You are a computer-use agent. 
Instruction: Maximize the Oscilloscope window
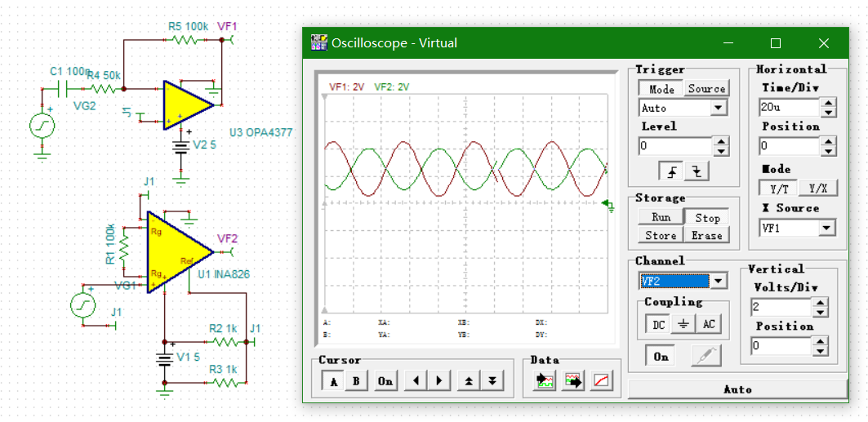click(x=776, y=43)
